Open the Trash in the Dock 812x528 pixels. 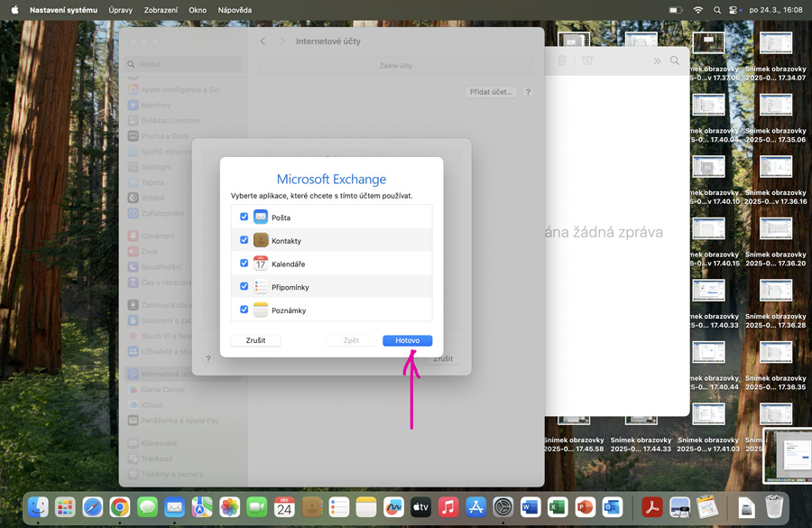[x=774, y=507]
